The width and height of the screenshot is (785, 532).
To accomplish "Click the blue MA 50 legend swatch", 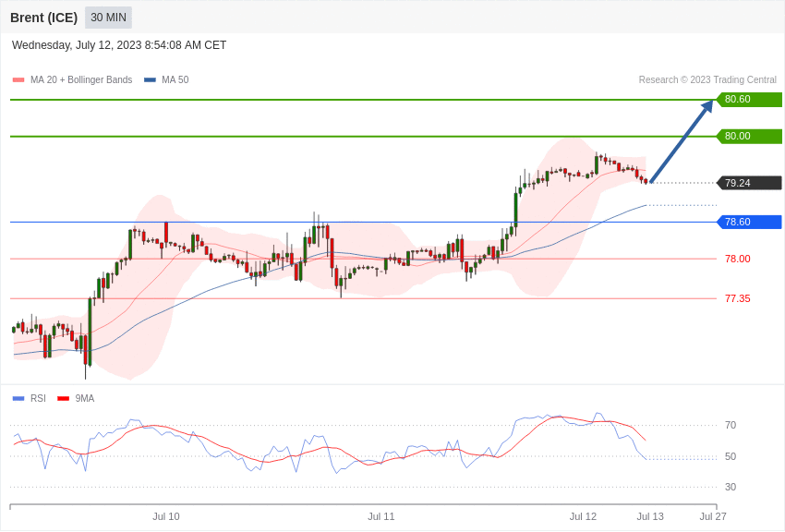I will pyautogui.click(x=150, y=79).
